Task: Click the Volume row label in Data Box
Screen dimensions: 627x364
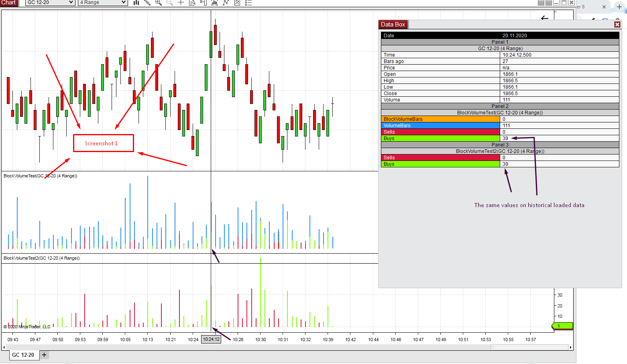Action: pos(392,100)
